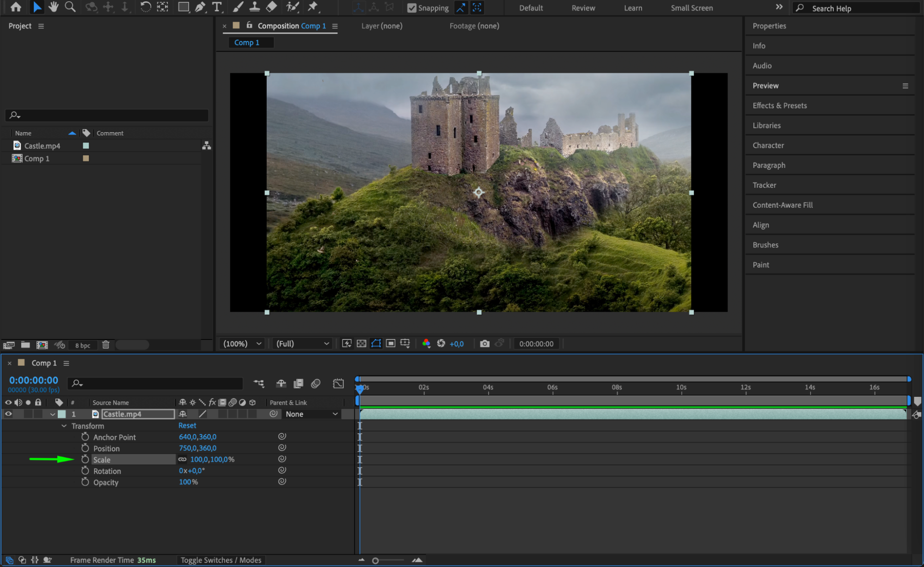Take a snapshot with camera icon
924x567 pixels.
pyautogui.click(x=484, y=344)
